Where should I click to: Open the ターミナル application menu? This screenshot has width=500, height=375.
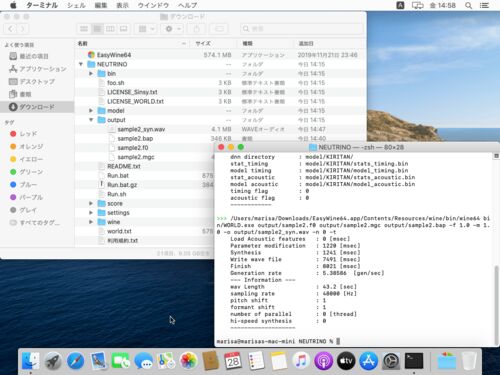click(42, 5)
